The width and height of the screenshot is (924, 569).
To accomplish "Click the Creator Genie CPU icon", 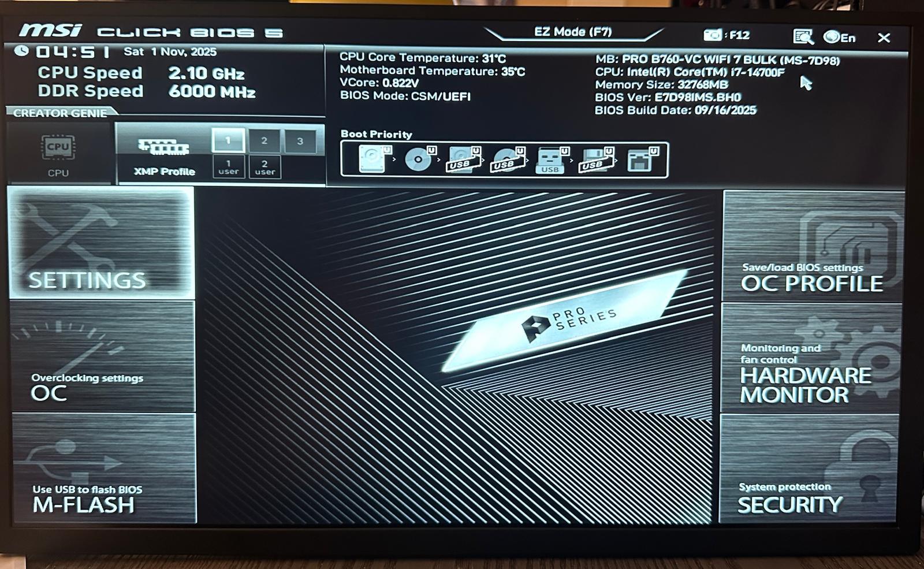I will tap(58, 155).
